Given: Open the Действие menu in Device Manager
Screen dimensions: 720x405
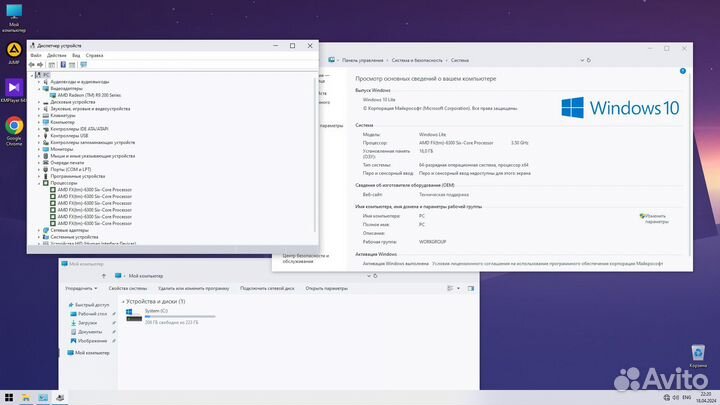Looking at the screenshot, I should [56, 55].
